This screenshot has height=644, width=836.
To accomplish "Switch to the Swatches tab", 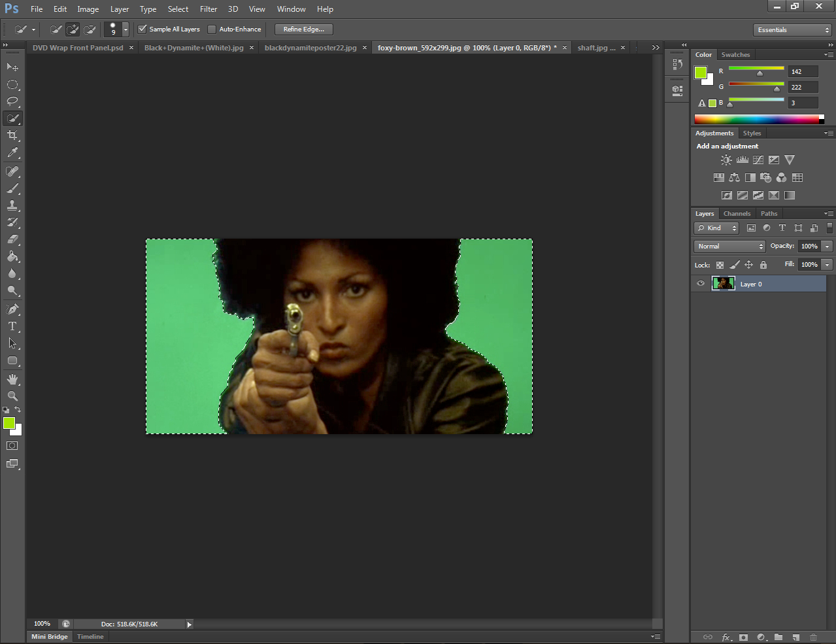I will (735, 55).
